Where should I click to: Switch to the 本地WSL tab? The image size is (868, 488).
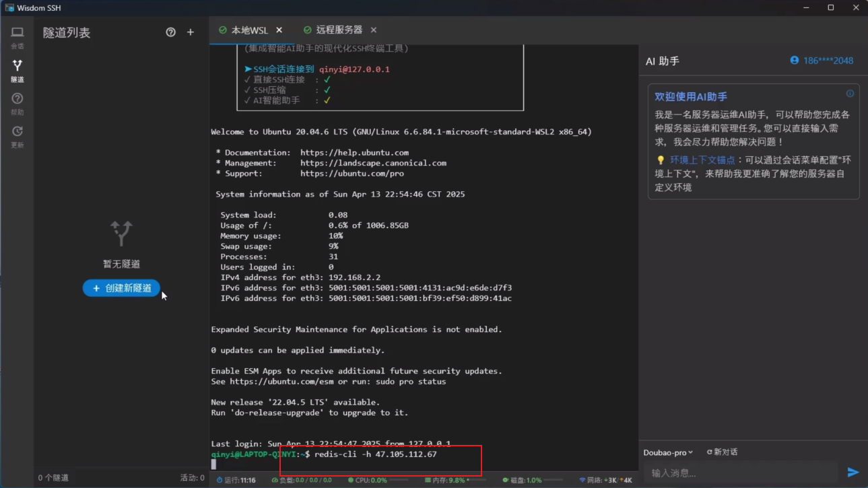pyautogui.click(x=251, y=30)
